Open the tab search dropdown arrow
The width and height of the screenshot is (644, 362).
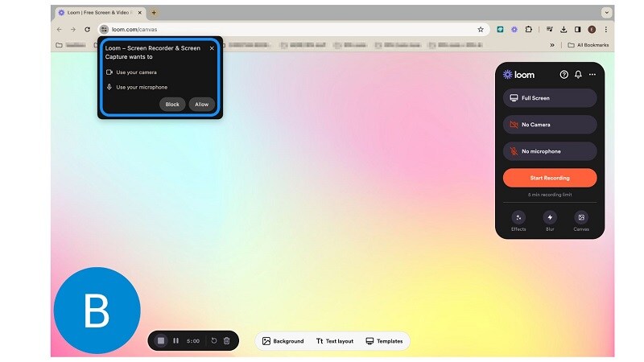(x=607, y=13)
